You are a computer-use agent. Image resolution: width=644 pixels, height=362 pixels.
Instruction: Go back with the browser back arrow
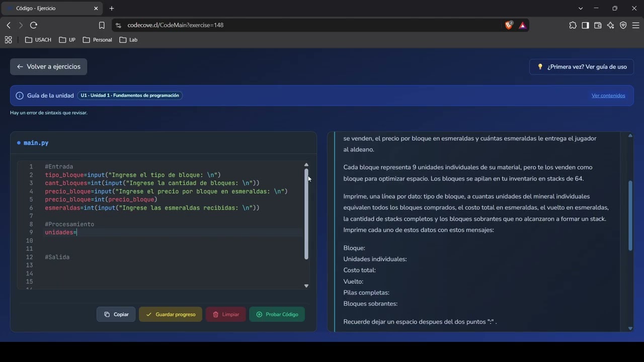click(x=9, y=25)
